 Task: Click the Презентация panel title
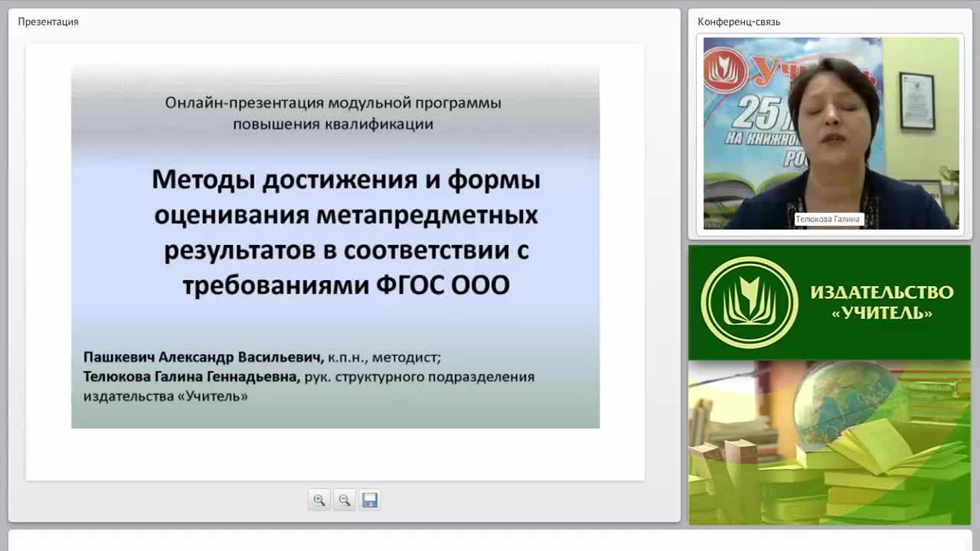pos(48,21)
